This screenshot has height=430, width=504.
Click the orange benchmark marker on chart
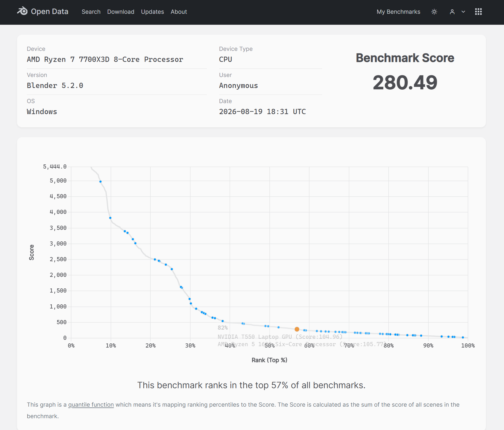coord(297,329)
